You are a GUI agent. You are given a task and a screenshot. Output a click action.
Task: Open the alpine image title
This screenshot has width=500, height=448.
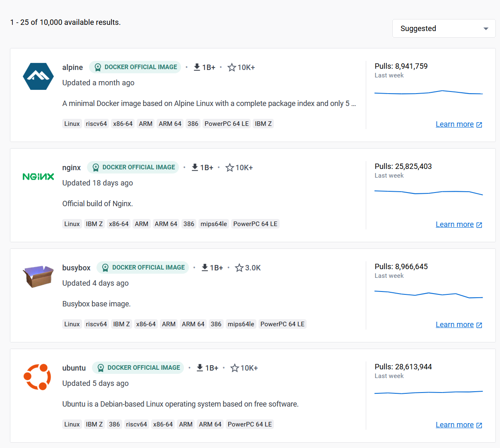[x=72, y=67]
